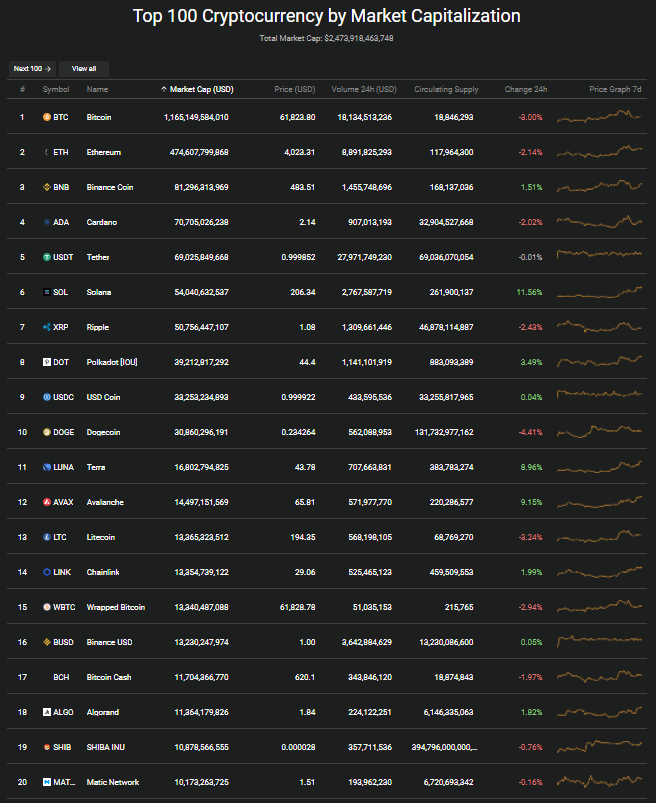Screen dimensions: 656x803
Task: Click the Matic Network coin icon
Action: 47,782
